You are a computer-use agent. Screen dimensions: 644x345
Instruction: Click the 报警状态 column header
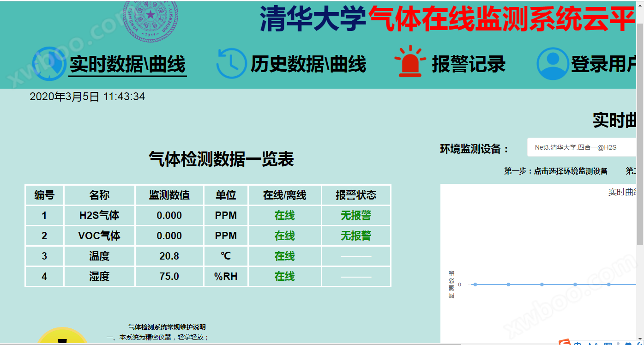[x=356, y=195]
